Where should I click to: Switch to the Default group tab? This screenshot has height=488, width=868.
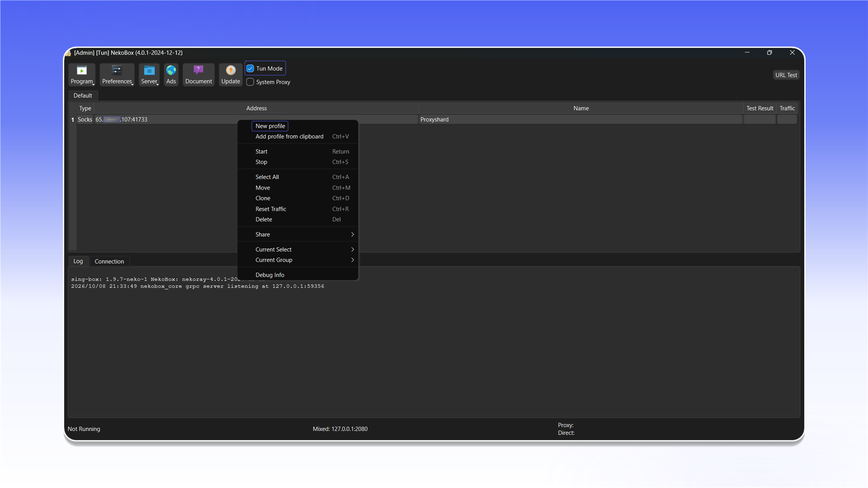[83, 95]
